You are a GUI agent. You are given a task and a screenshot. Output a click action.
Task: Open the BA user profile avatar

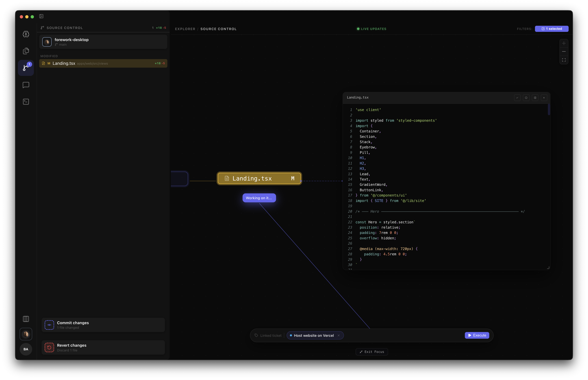coord(26,349)
